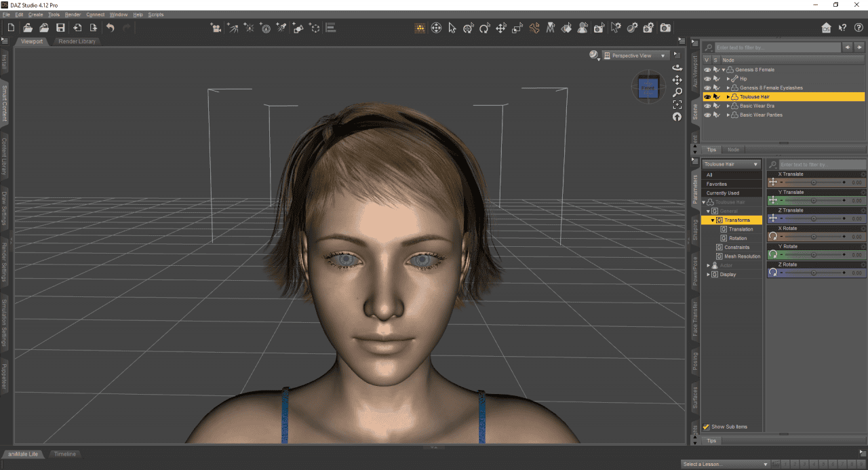Click the Frame camera cube in viewport
The image size is (868, 470).
click(x=648, y=87)
